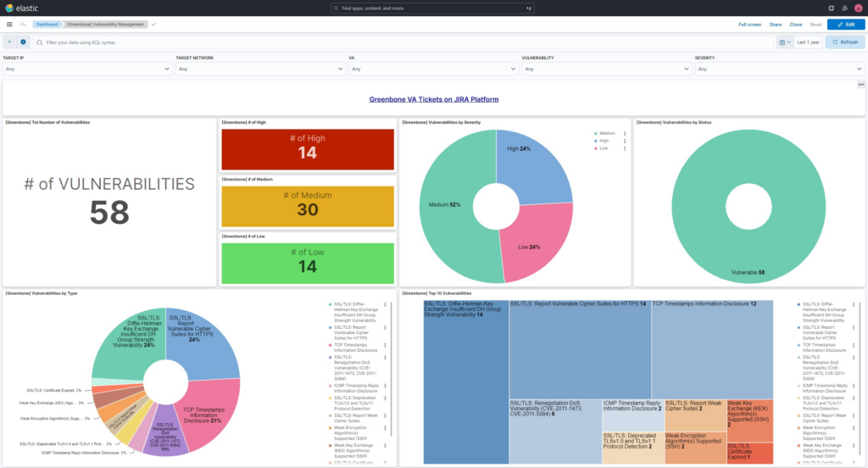868x468 pixels.
Task: Clone this dashboard
Action: click(795, 25)
